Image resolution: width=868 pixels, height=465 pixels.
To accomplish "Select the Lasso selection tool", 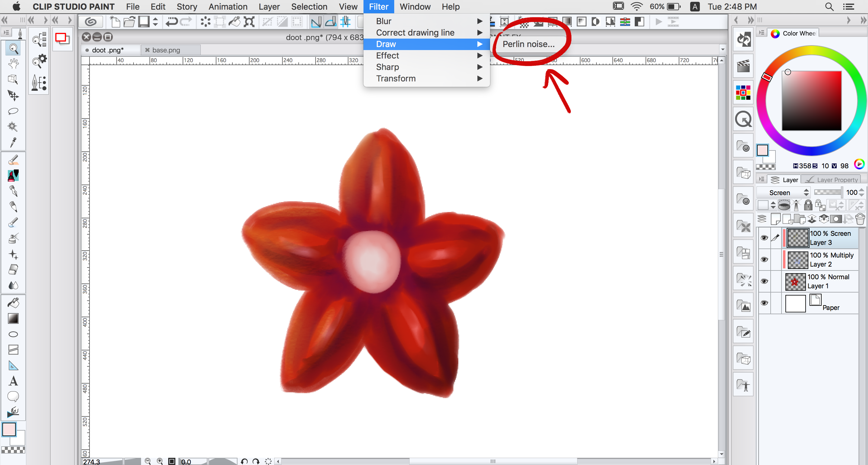I will (13, 111).
